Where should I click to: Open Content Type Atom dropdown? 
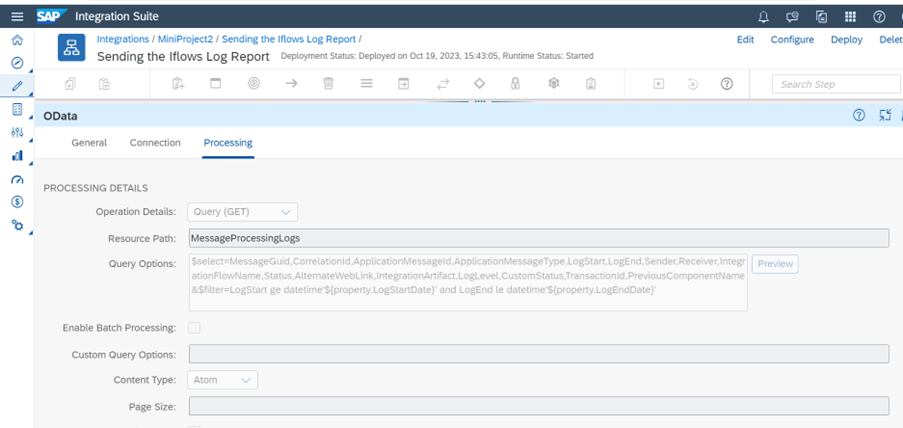(x=222, y=380)
